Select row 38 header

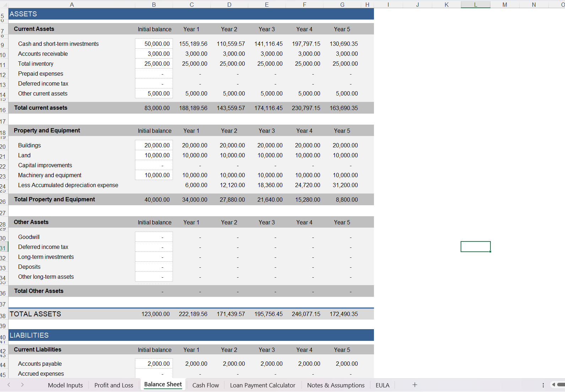pyautogui.click(x=3, y=316)
